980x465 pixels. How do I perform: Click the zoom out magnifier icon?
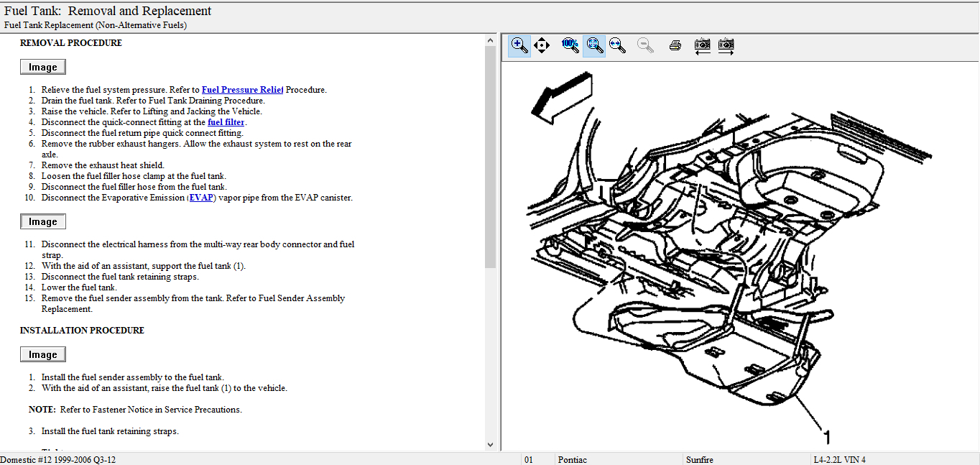pyautogui.click(x=646, y=45)
